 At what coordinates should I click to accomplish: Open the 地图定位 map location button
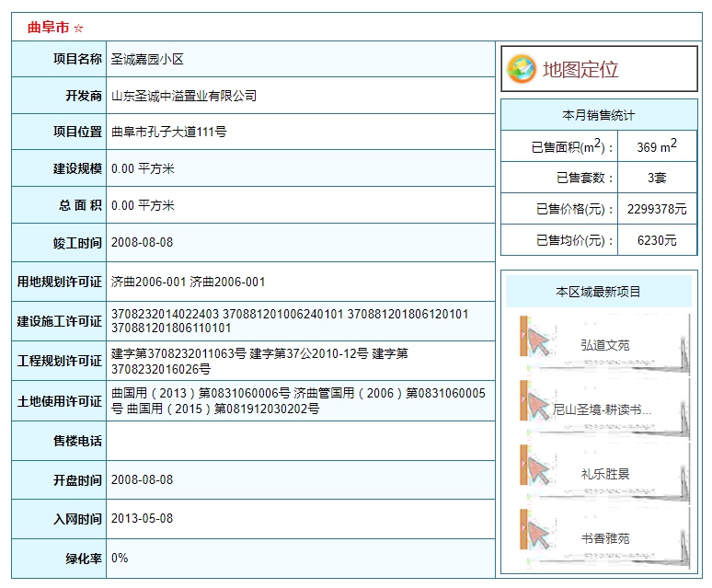pos(599,69)
